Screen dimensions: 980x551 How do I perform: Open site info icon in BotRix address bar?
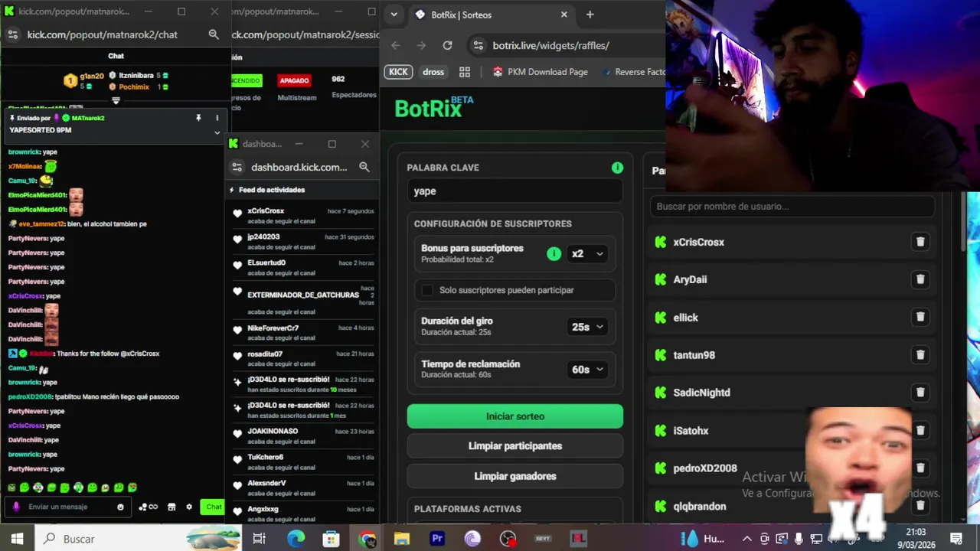[x=479, y=45]
